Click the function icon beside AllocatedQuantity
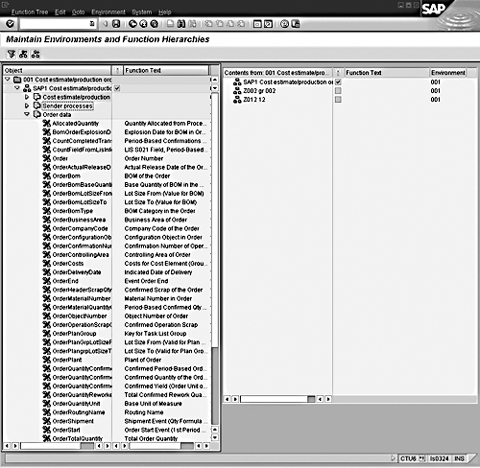480x468 pixels. [x=47, y=123]
